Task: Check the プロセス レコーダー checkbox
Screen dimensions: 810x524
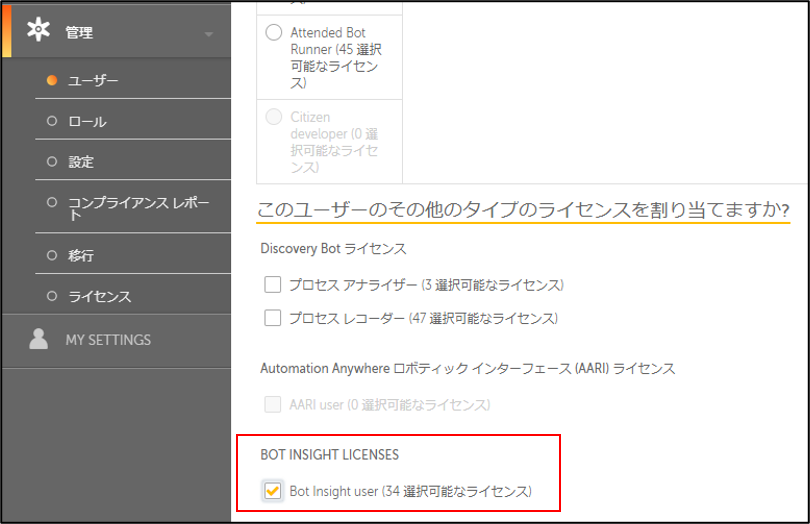Action: pyautogui.click(x=273, y=317)
